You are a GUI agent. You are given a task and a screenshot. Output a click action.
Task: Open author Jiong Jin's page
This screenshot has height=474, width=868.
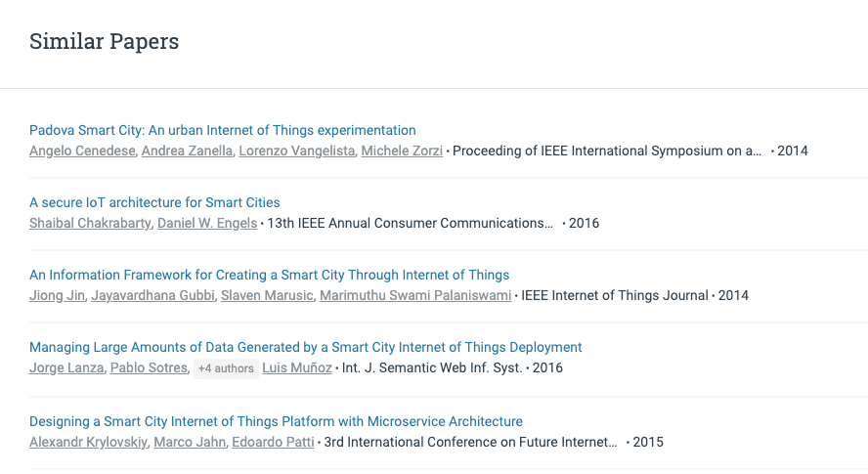pyautogui.click(x=57, y=296)
